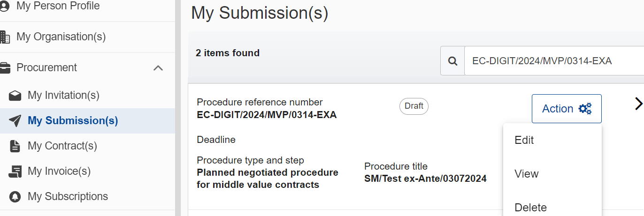Screen dimensions: 644x216
Task: Choose Edit from the Action menu
Action: point(524,140)
